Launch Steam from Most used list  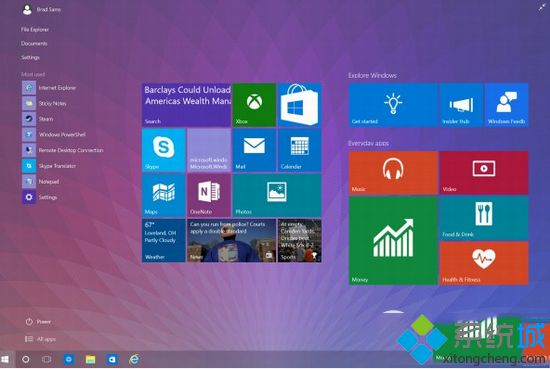[38, 119]
